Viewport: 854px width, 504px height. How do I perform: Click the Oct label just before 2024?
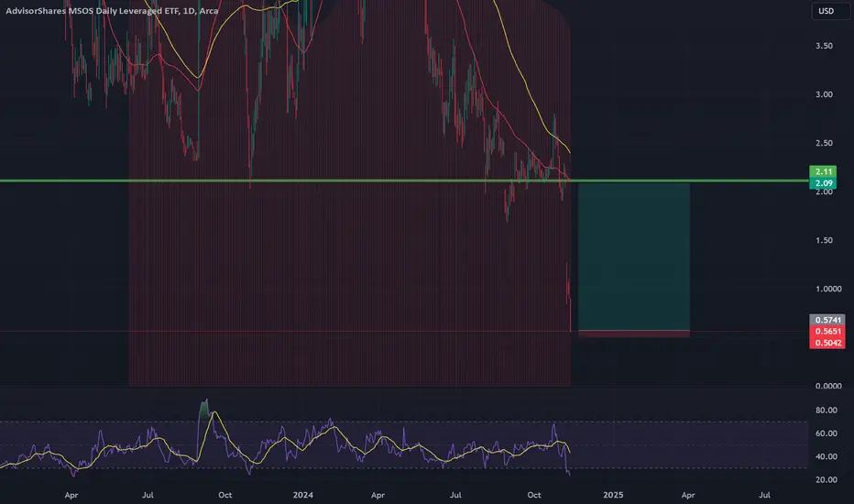coord(224,495)
